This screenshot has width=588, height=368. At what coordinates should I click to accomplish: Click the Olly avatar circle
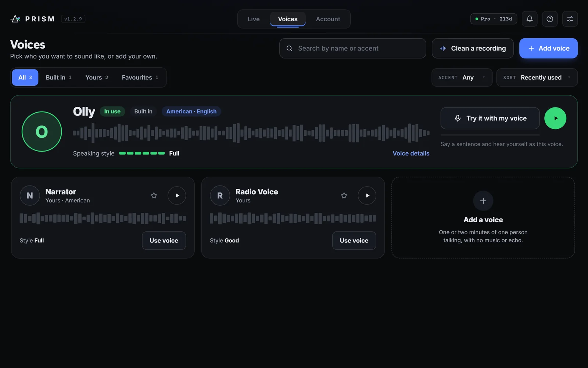coord(42,131)
